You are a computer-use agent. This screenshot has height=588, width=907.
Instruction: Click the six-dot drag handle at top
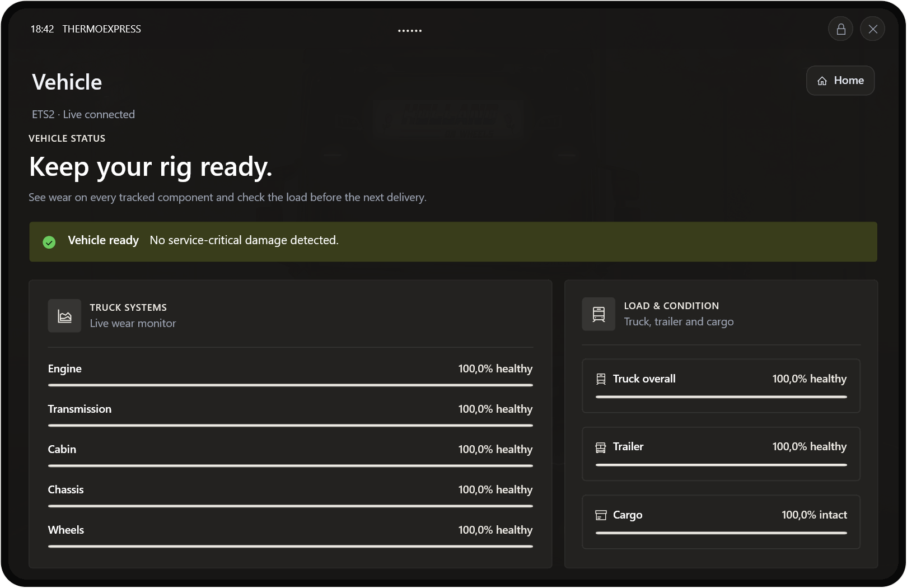410,31
